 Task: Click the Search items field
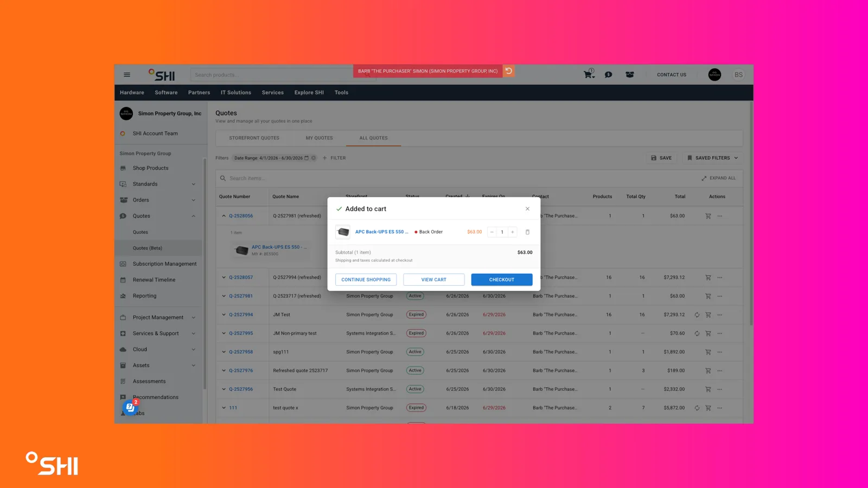456,178
